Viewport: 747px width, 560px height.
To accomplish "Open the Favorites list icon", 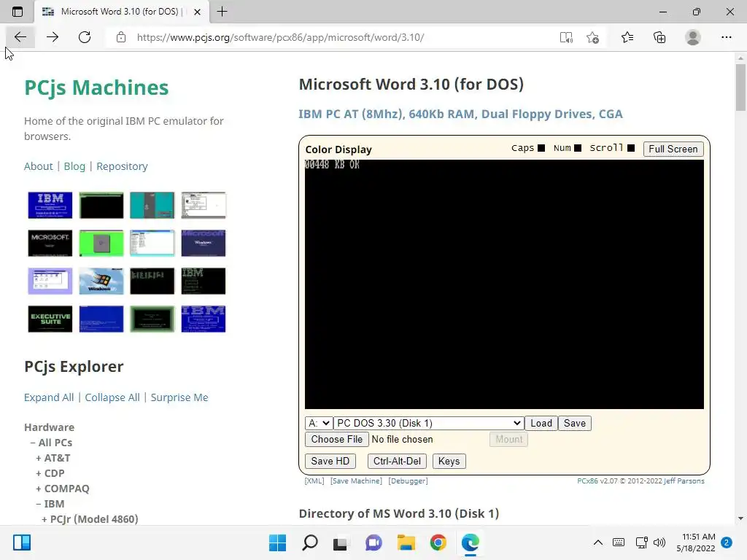I will [x=627, y=37].
